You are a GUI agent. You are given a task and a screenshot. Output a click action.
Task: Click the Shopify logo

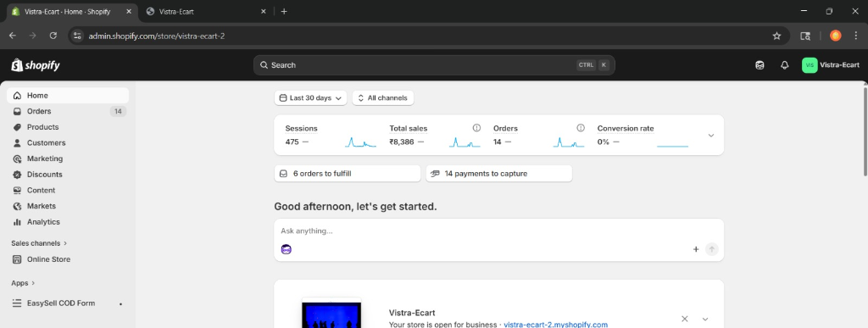pyautogui.click(x=36, y=65)
